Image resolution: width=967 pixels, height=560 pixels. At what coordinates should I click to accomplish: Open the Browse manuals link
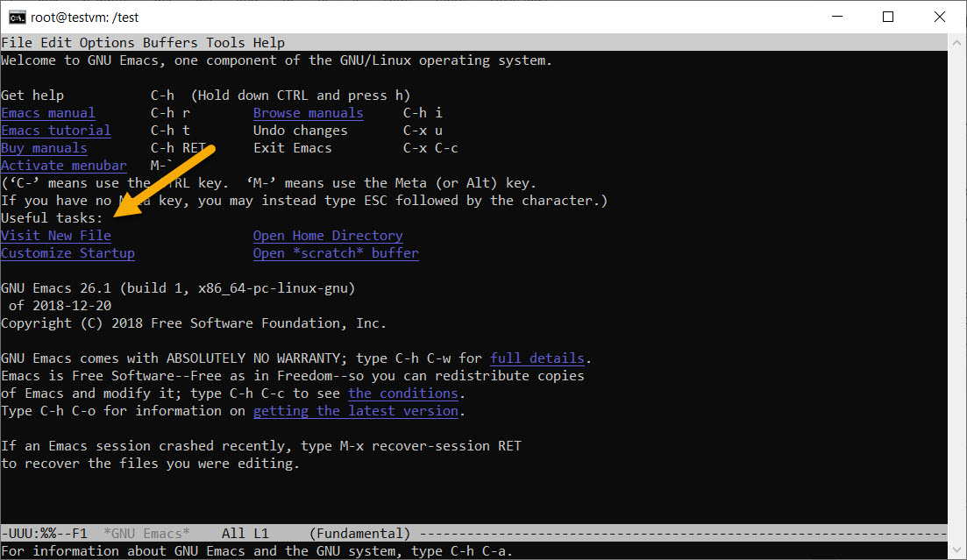pyautogui.click(x=309, y=113)
